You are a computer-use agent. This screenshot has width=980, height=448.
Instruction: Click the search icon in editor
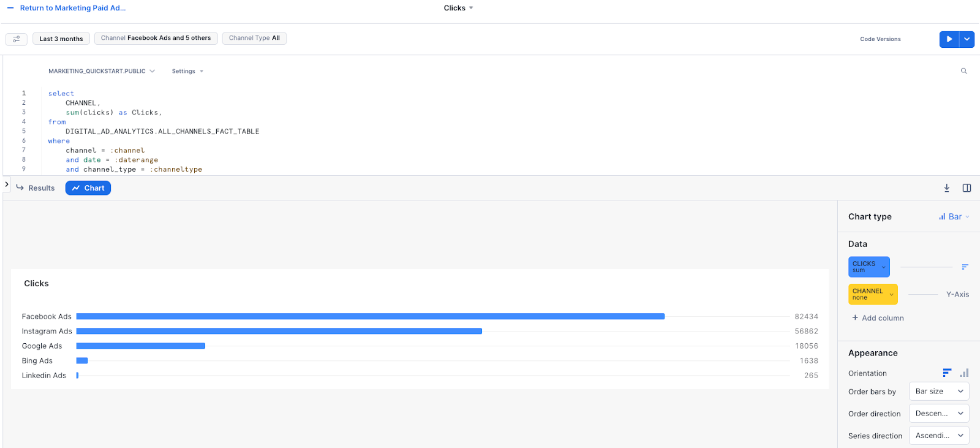[x=963, y=71]
